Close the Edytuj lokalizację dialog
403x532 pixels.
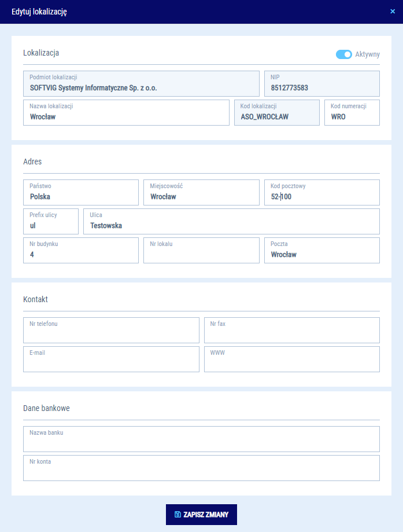click(x=393, y=11)
